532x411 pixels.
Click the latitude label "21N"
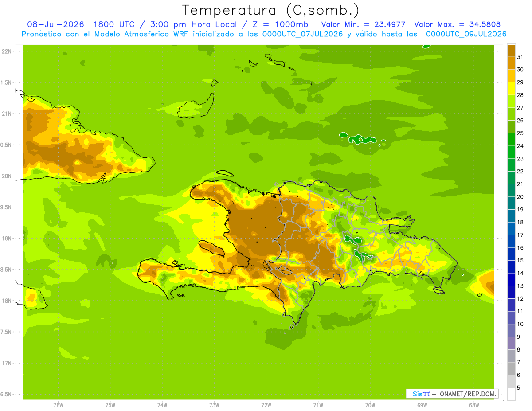(x=8, y=114)
